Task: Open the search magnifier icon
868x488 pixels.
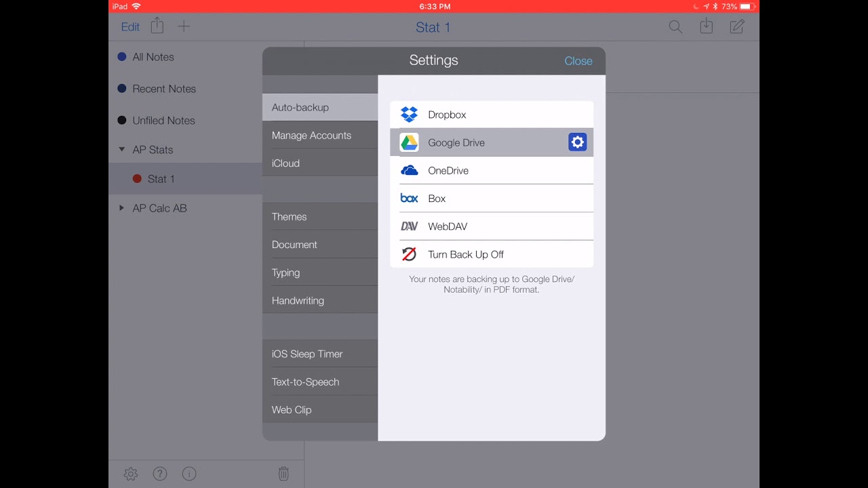Action: click(x=675, y=27)
